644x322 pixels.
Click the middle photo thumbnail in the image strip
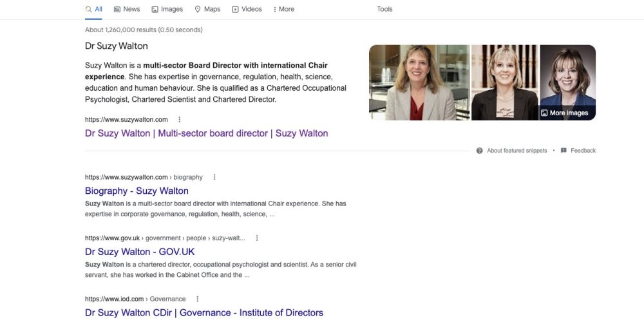pyautogui.click(x=504, y=82)
